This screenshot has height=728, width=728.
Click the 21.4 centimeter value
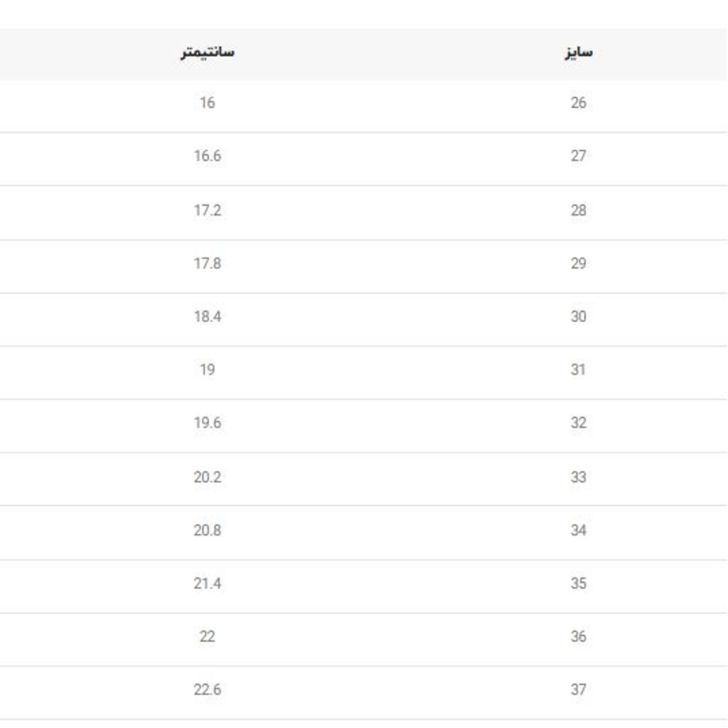(x=207, y=584)
